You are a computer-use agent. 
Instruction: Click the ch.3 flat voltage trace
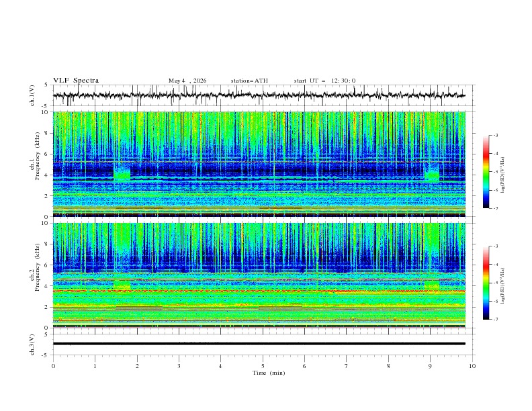coord(259,344)
